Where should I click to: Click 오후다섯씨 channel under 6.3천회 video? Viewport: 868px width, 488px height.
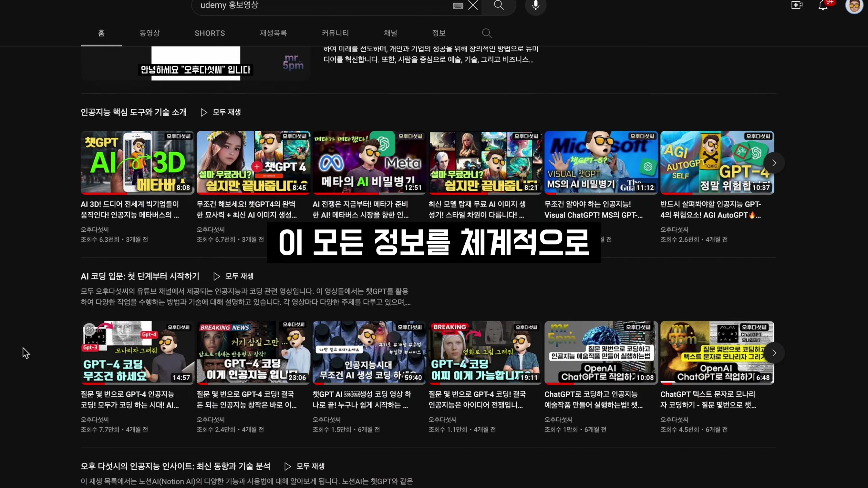click(x=95, y=230)
